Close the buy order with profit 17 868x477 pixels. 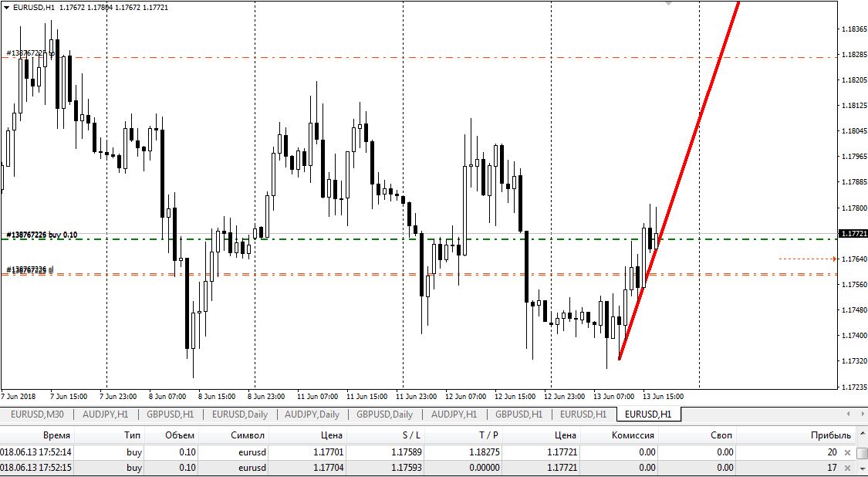pyautogui.click(x=847, y=468)
